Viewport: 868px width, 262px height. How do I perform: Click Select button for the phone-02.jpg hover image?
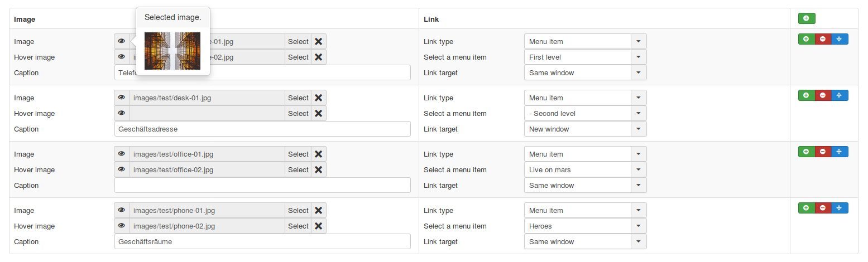(x=298, y=226)
